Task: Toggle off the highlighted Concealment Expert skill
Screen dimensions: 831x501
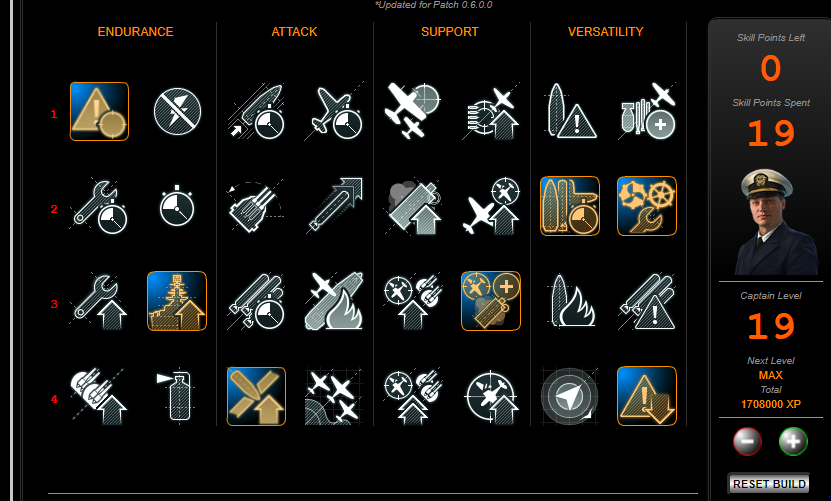Action: click(x=647, y=396)
